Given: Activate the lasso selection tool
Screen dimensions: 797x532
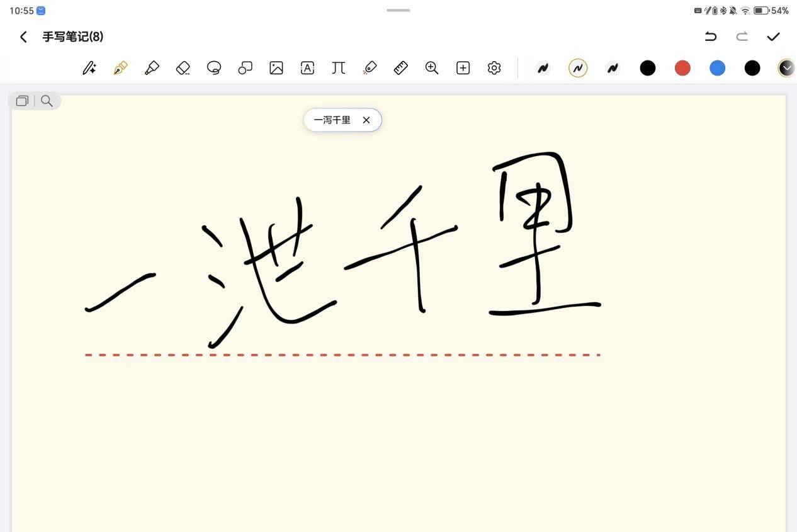Looking at the screenshot, I should click(x=214, y=68).
